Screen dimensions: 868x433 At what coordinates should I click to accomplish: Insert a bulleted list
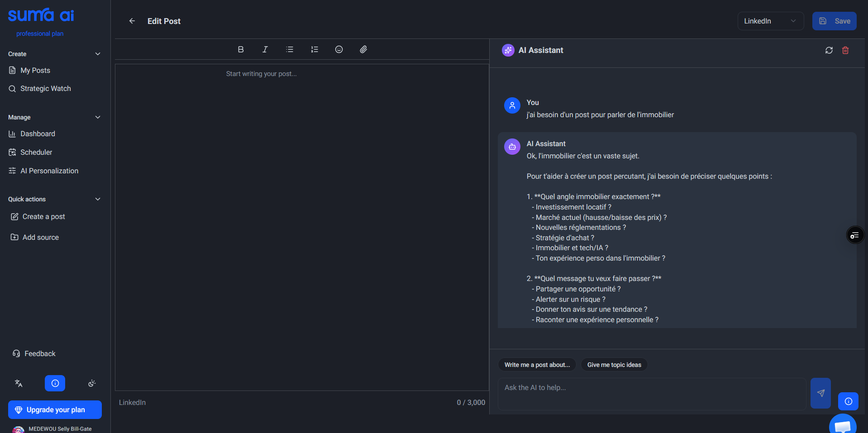(x=290, y=49)
